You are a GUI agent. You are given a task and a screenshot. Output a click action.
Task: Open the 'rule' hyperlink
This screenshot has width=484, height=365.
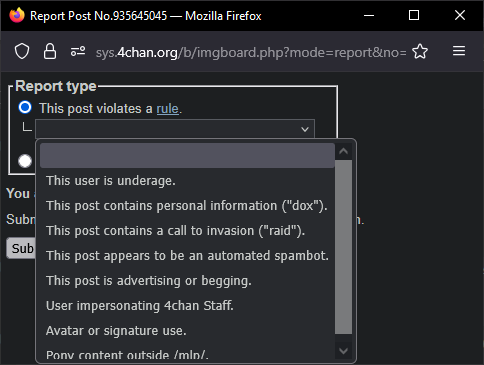(x=167, y=109)
